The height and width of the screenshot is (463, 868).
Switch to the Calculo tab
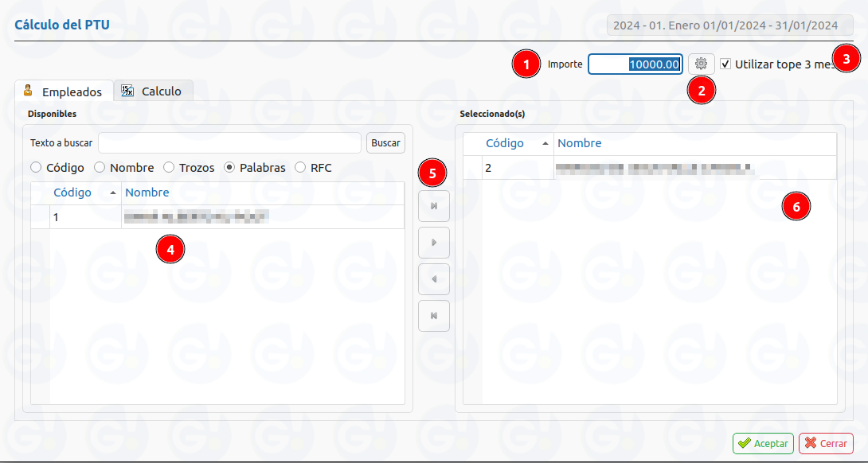pos(154,91)
